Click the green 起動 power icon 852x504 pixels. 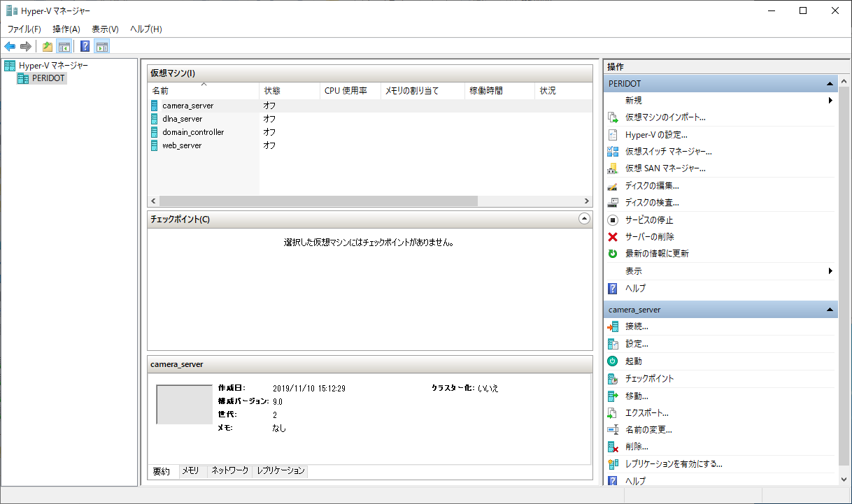pyautogui.click(x=613, y=361)
